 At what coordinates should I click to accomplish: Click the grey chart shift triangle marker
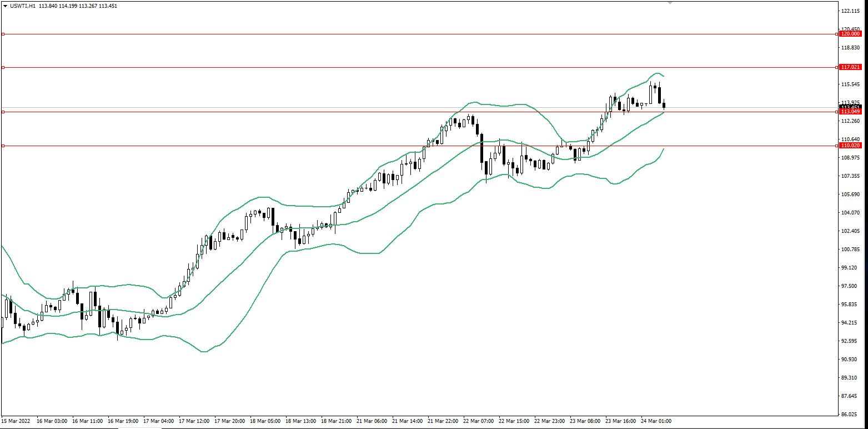(670, 3)
